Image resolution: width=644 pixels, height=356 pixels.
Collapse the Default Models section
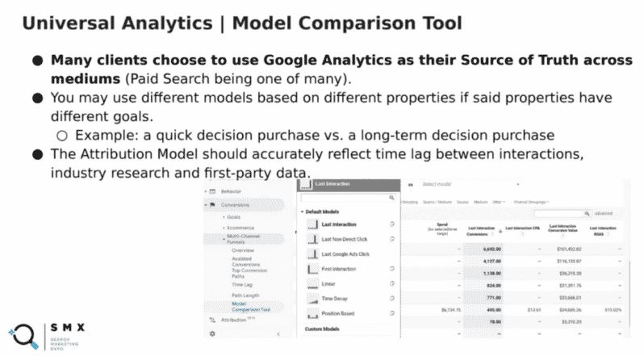[x=303, y=212]
